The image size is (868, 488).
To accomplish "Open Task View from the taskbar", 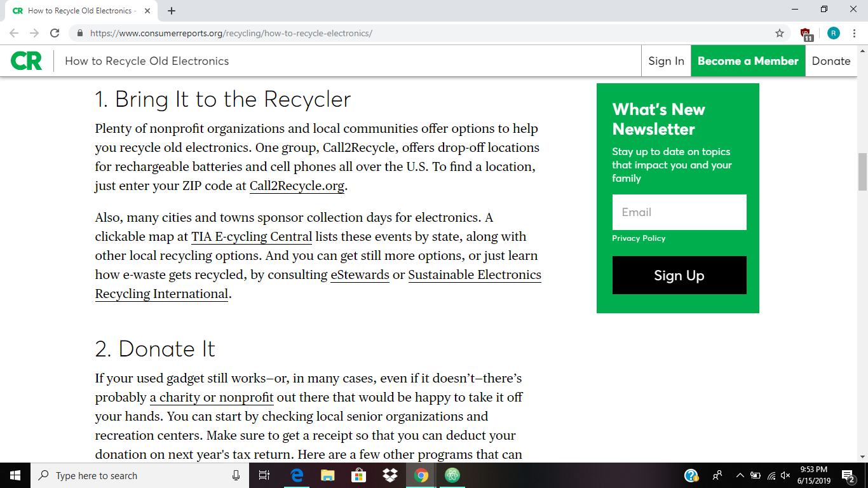I will (265, 475).
